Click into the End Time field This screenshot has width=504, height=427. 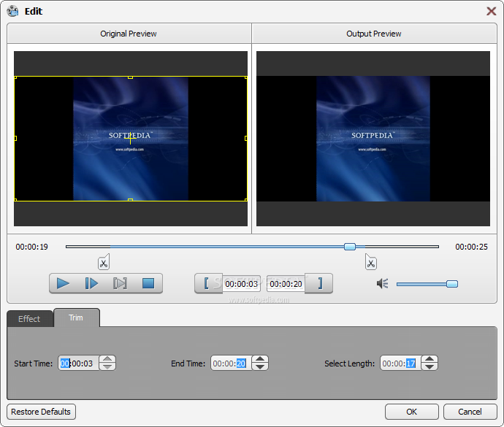(x=232, y=363)
